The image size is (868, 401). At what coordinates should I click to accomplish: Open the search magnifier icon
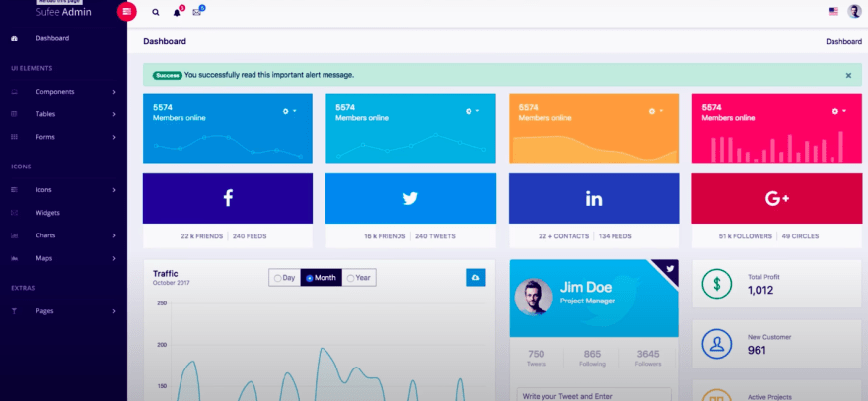point(156,12)
